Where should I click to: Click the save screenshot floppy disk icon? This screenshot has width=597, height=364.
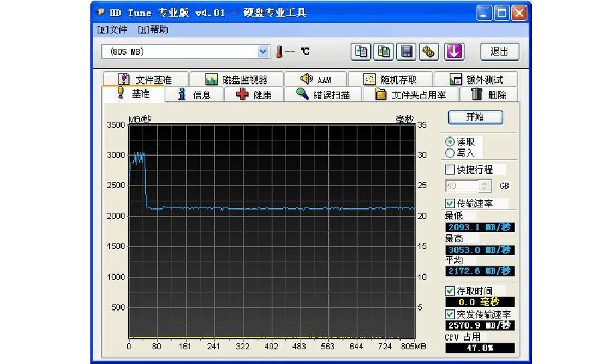tap(406, 52)
